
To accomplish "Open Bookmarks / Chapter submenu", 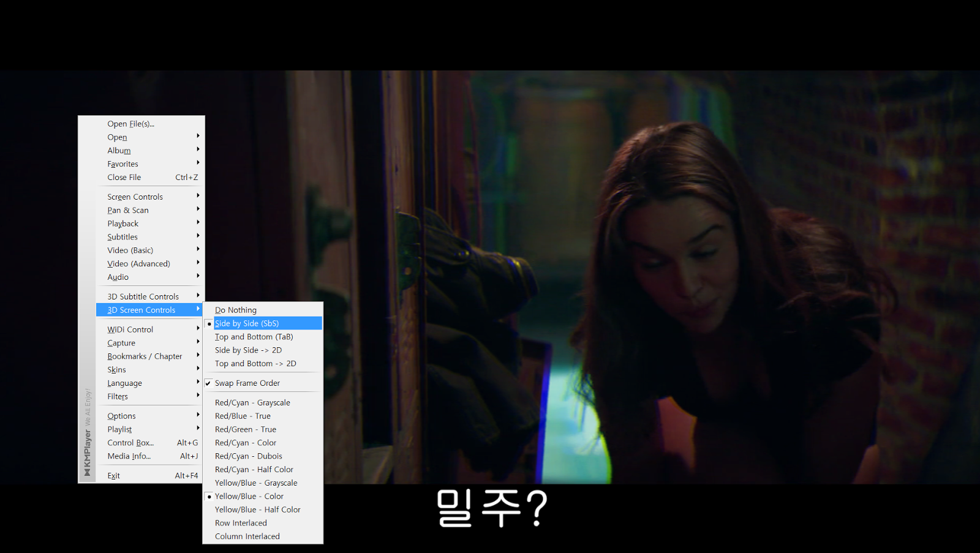I will coord(149,356).
